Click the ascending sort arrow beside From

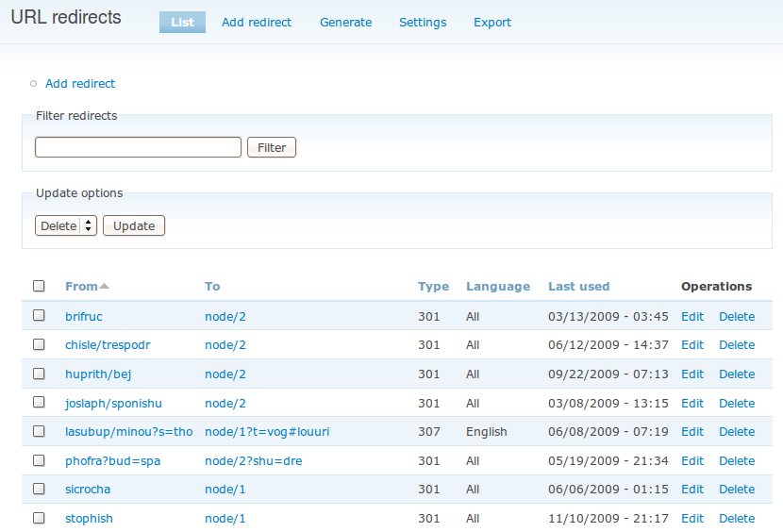point(104,286)
